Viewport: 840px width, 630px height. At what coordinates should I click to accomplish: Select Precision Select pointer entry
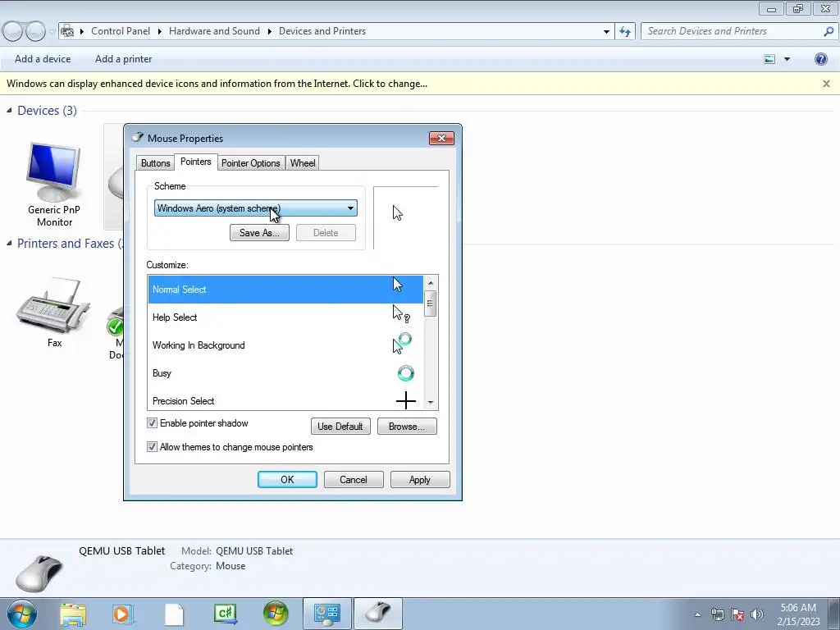point(285,400)
